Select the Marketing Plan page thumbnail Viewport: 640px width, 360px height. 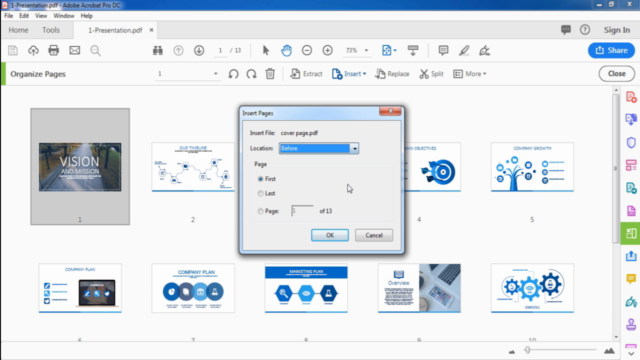pos(306,288)
